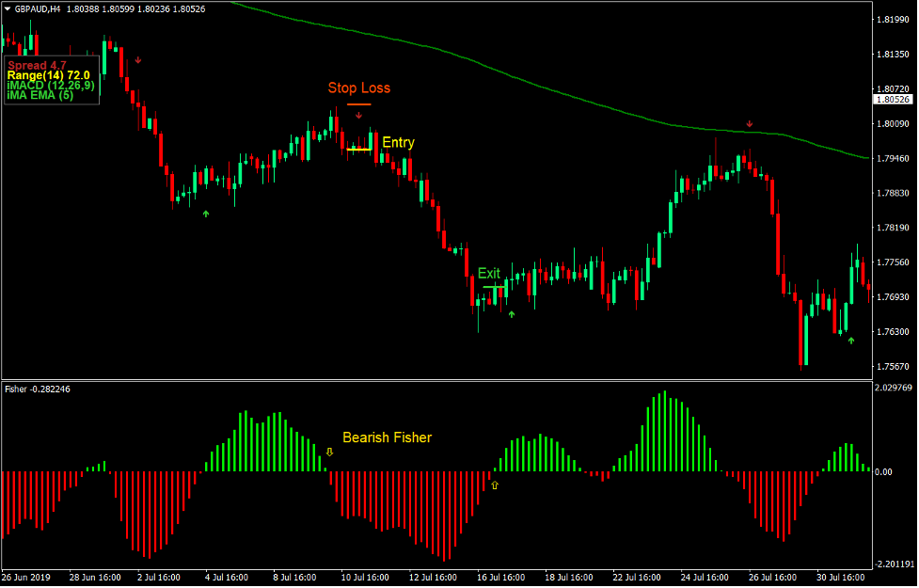Click the Stop Loss annotation text
Viewport: 919px width, 588px height.
tap(360, 87)
